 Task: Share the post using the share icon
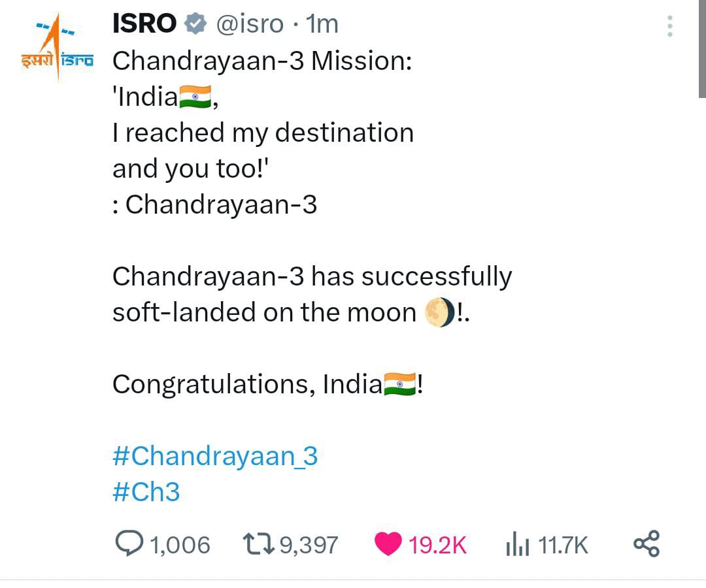click(x=647, y=544)
